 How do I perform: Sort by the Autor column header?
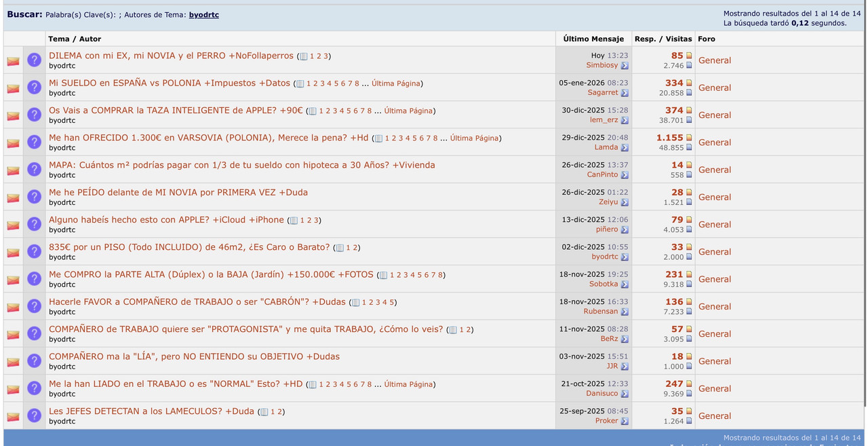pos(90,39)
